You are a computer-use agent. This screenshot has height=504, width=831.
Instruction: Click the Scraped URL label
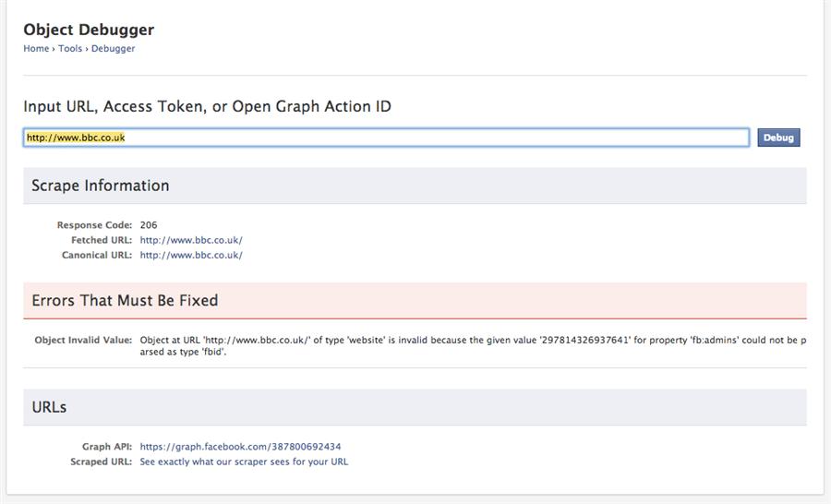click(x=102, y=462)
